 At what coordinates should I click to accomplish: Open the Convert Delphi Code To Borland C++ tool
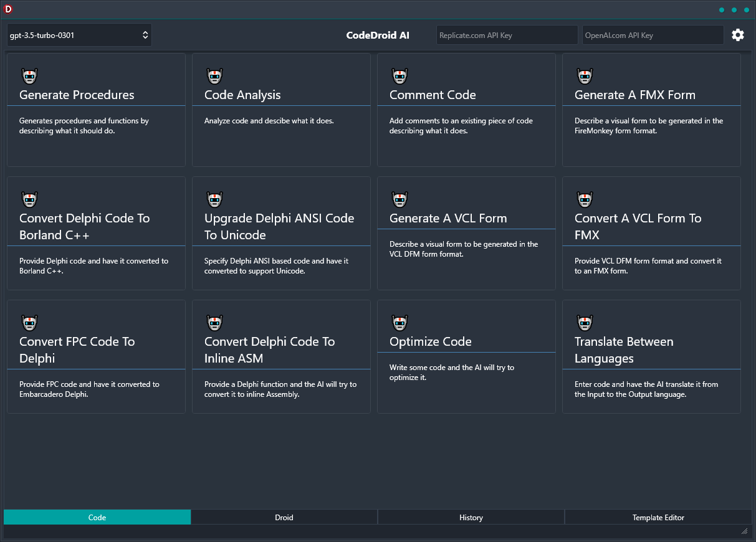click(x=96, y=234)
